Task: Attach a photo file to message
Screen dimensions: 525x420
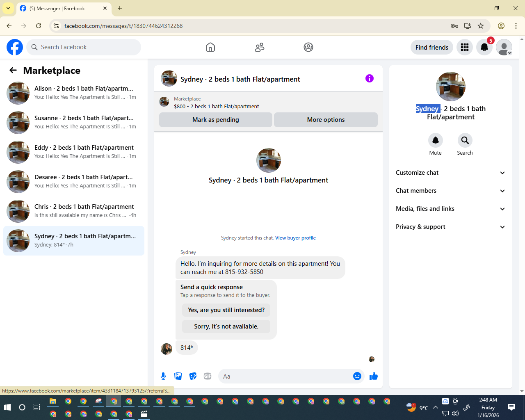Action: pyautogui.click(x=178, y=376)
